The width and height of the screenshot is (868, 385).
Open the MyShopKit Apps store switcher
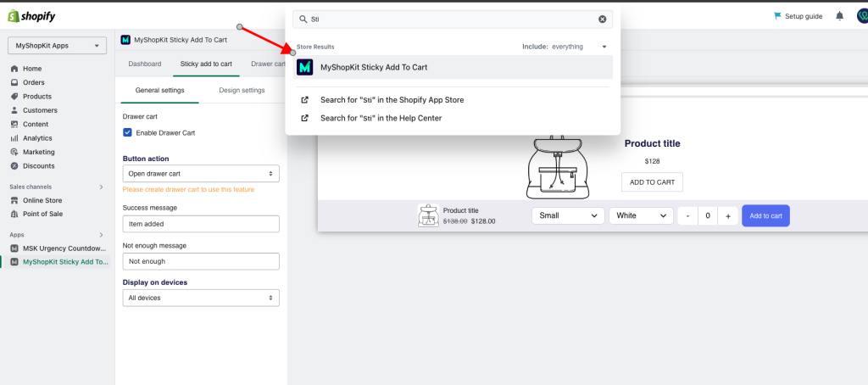(x=57, y=46)
